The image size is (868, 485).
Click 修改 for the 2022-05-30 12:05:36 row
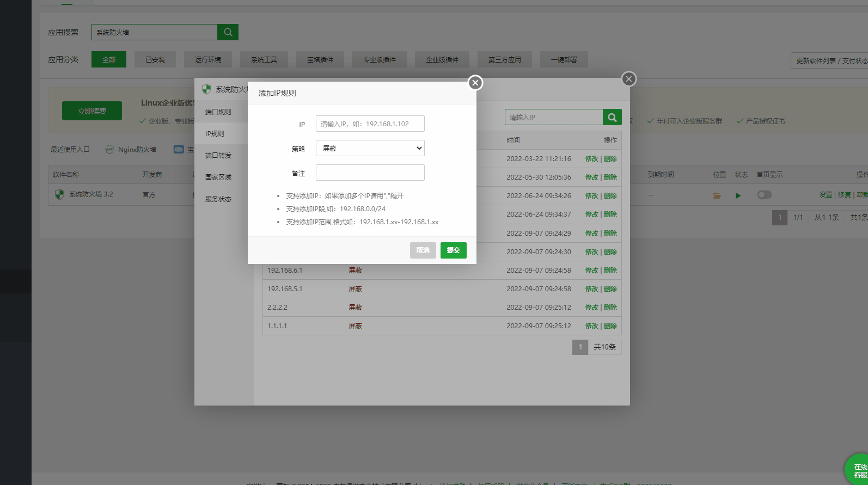click(591, 177)
